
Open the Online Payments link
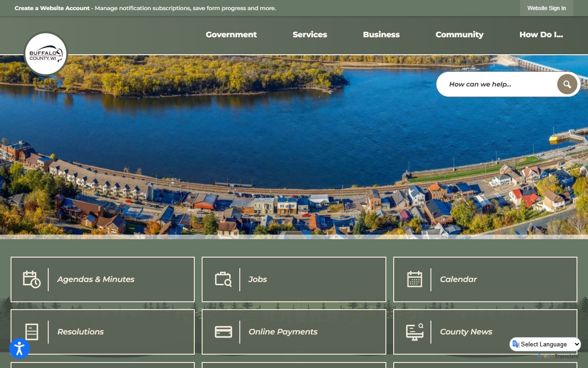coord(294,332)
